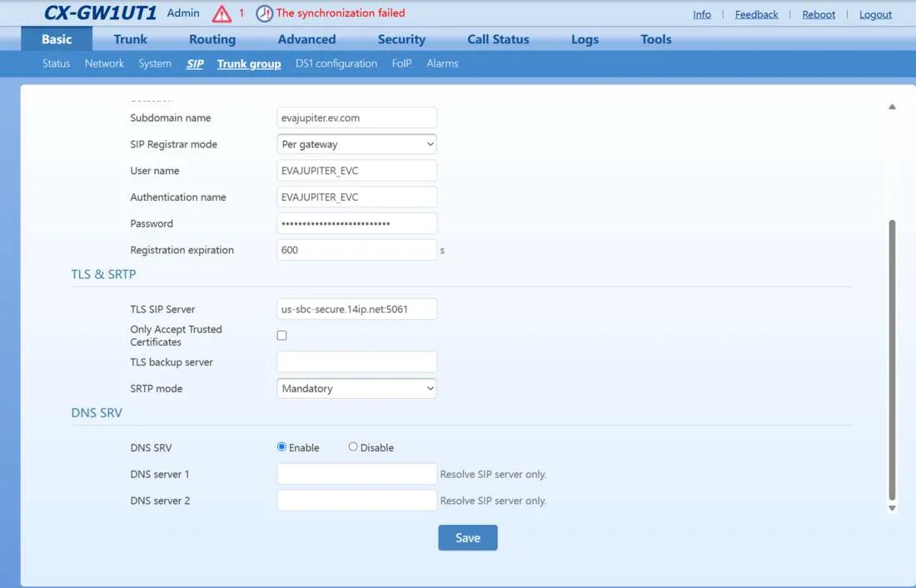Open the DS1 configuration sub-tab

click(x=336, y=63)
